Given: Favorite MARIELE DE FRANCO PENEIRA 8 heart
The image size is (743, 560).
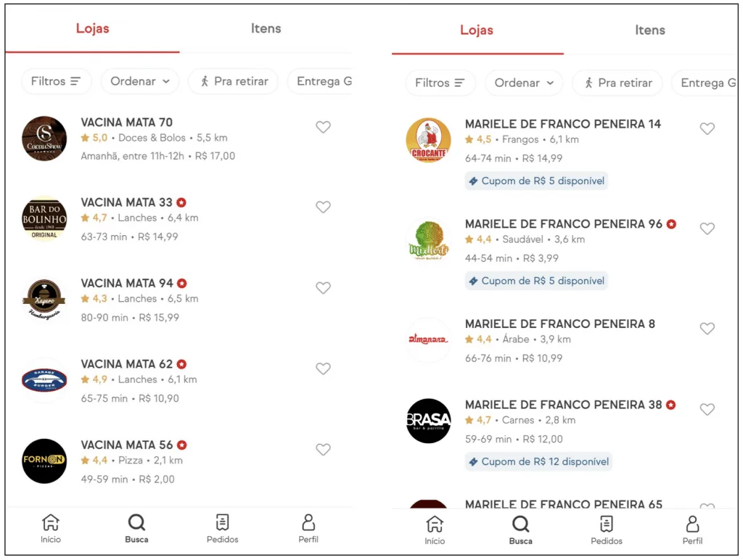Looking at the screenshot, I should pos(707,329).
